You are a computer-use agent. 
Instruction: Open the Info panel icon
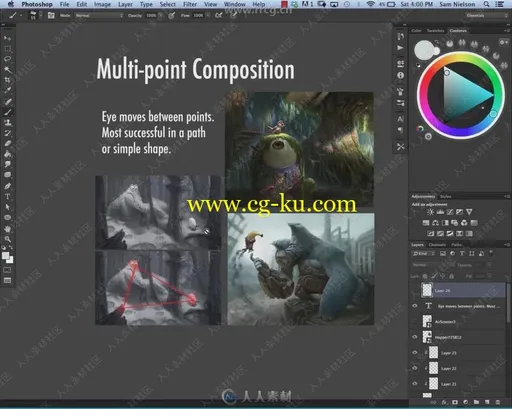pyautogui.click(x=401, y=75)
